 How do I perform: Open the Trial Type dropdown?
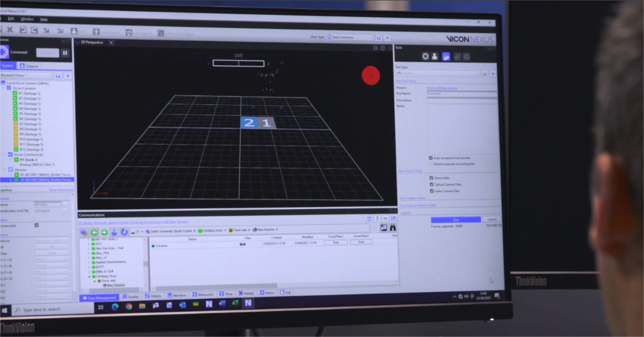[x=438, y=73]
